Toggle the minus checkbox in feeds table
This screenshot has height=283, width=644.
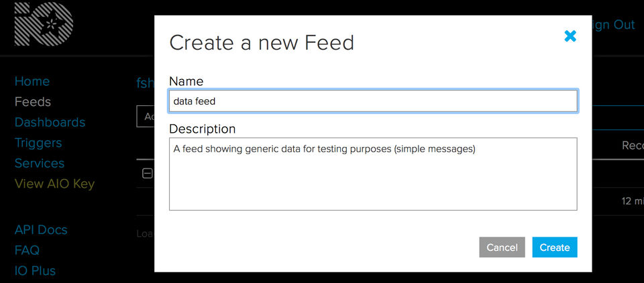pos(148,173)
